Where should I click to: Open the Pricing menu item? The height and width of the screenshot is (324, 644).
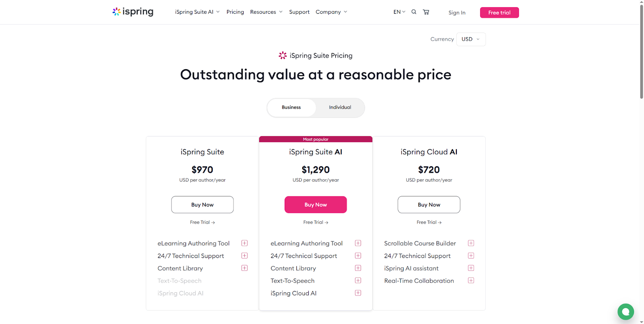pos(235,12)
